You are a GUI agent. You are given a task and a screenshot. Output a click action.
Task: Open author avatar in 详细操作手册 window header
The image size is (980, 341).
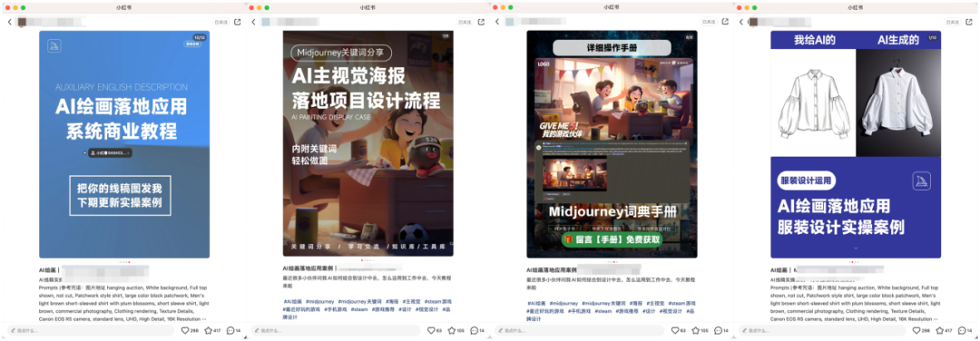point(509,22)
